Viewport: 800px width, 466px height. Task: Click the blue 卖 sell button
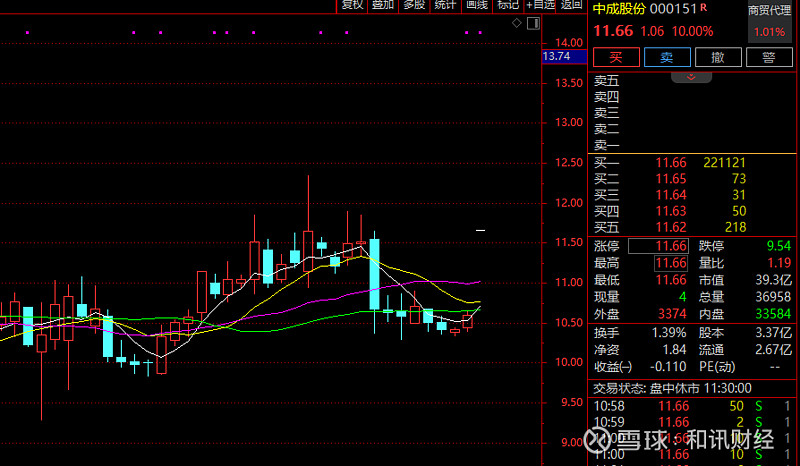(667, 57)
